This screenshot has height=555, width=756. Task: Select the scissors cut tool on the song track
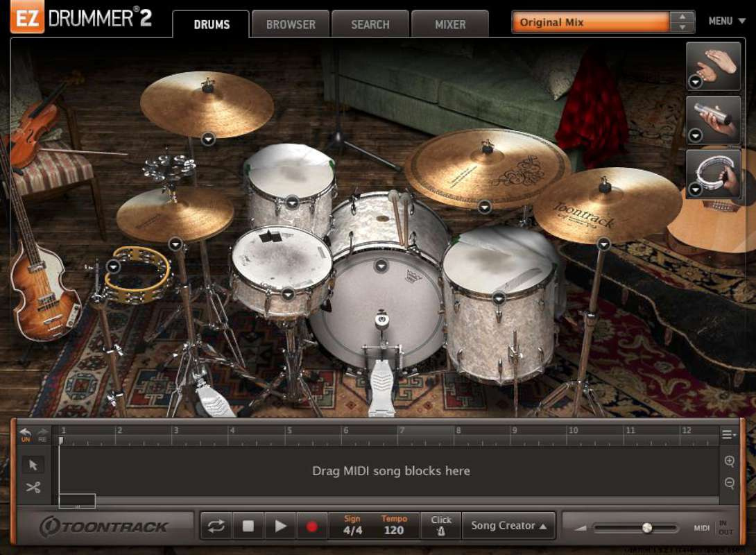(32, 486)
